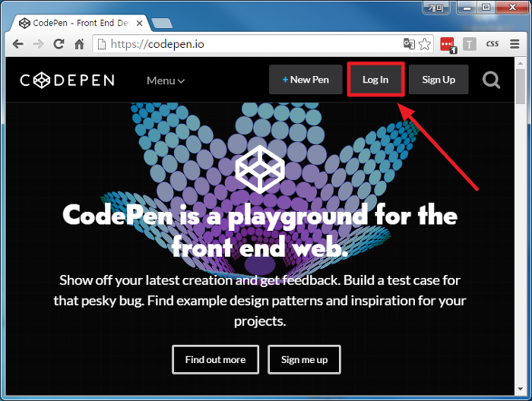Click the Sign me up button
This screenshot has width=532, height=401.
tap(304, 360)
